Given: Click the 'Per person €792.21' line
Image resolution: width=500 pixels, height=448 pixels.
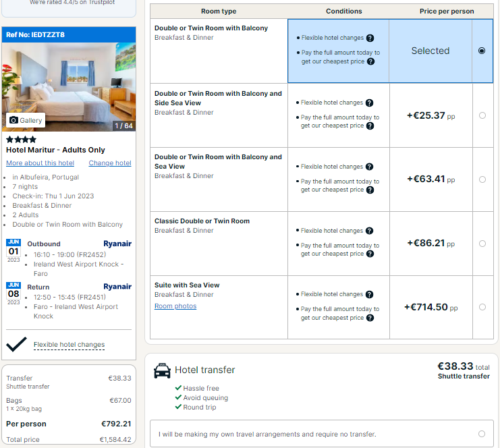Looking at the screenshot, I should tap(69, 424).
